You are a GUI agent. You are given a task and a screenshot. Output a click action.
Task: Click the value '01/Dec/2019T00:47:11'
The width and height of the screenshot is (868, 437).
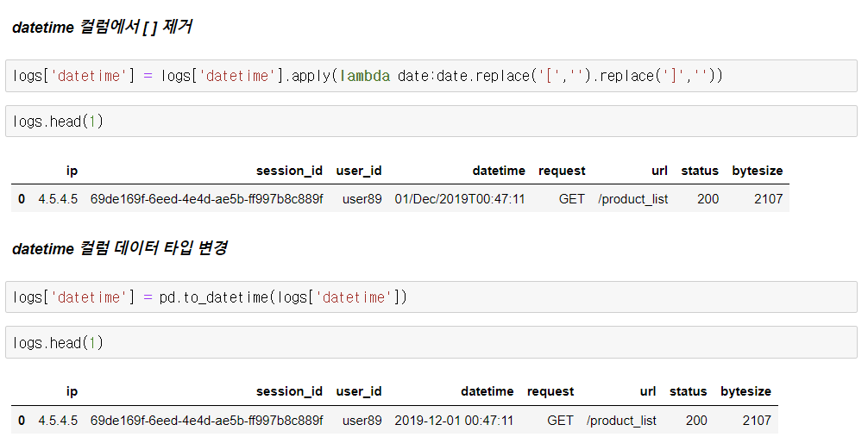[x=460, y=199]
